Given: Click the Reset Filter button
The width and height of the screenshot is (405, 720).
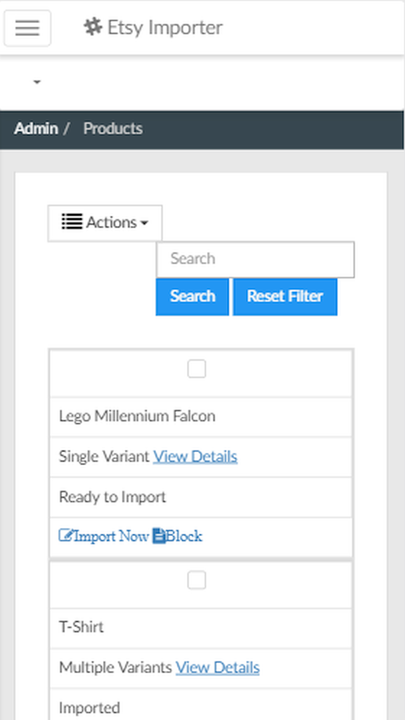Looking at the screenshot, I should click(x=285, y=296).
